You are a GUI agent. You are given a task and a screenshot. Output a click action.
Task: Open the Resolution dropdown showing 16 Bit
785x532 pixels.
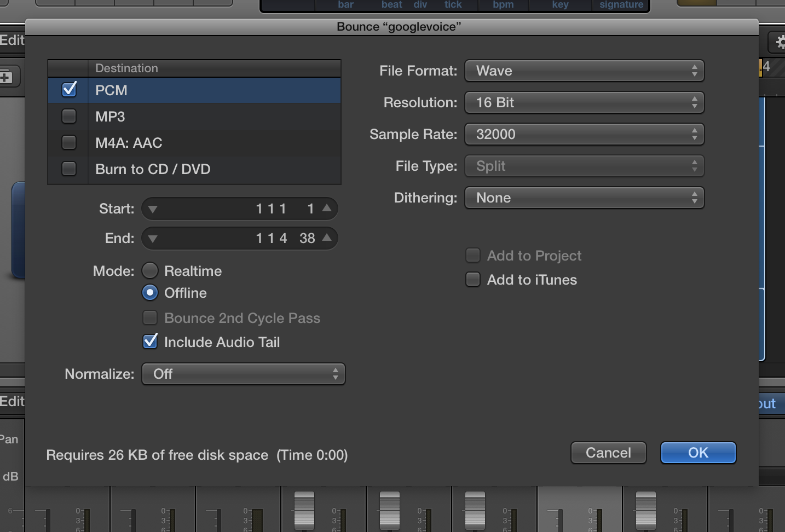(x=584, y=102)
